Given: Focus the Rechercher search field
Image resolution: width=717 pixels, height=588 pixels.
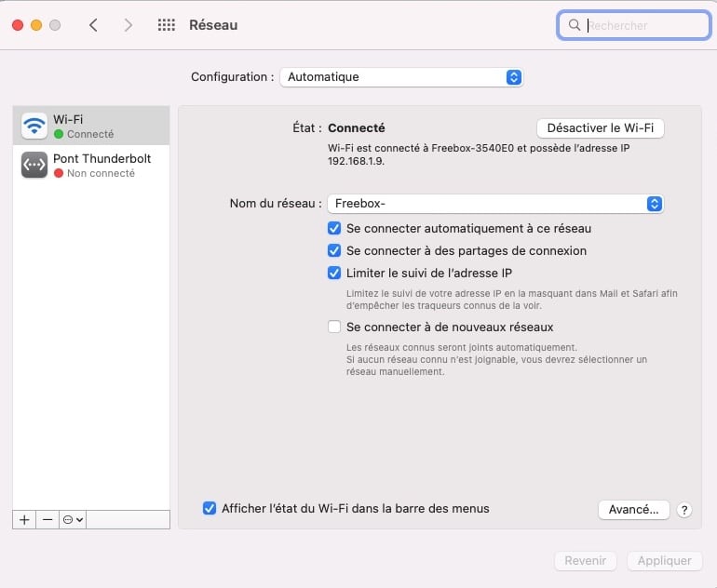Looking at the screenshot, I should pyautogui.click(x=634, y=25).
